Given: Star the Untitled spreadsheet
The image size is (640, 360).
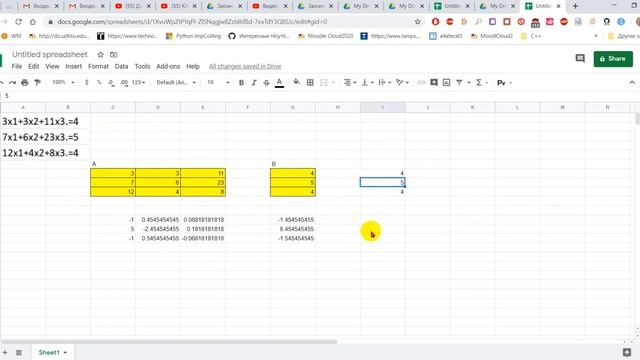Looking at the screenshot, I should tap(100, 54).
